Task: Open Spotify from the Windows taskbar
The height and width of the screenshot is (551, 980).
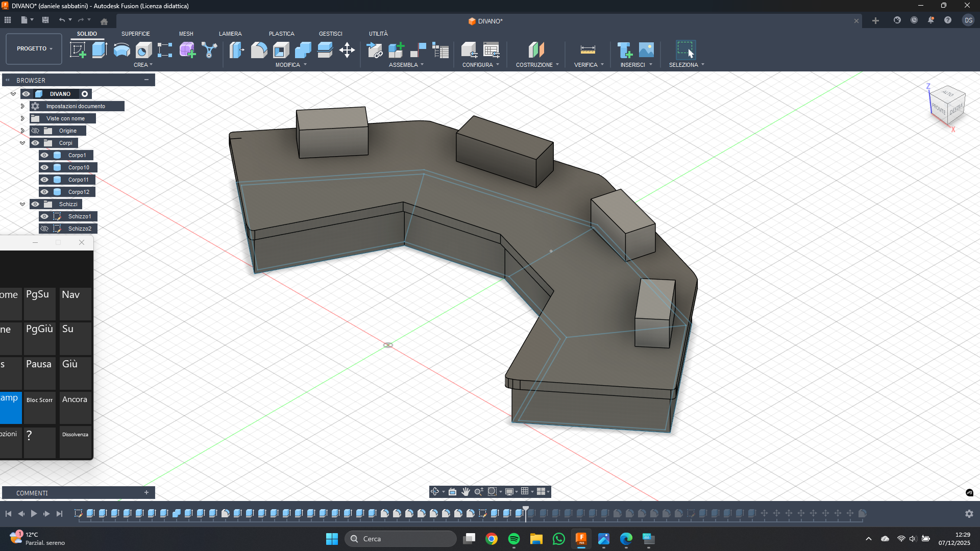Action: coord(514,539)
